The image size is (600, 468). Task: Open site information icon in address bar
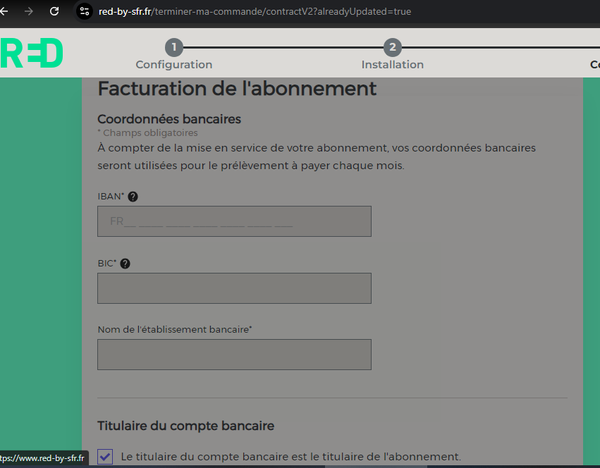[x=87, y=12]
